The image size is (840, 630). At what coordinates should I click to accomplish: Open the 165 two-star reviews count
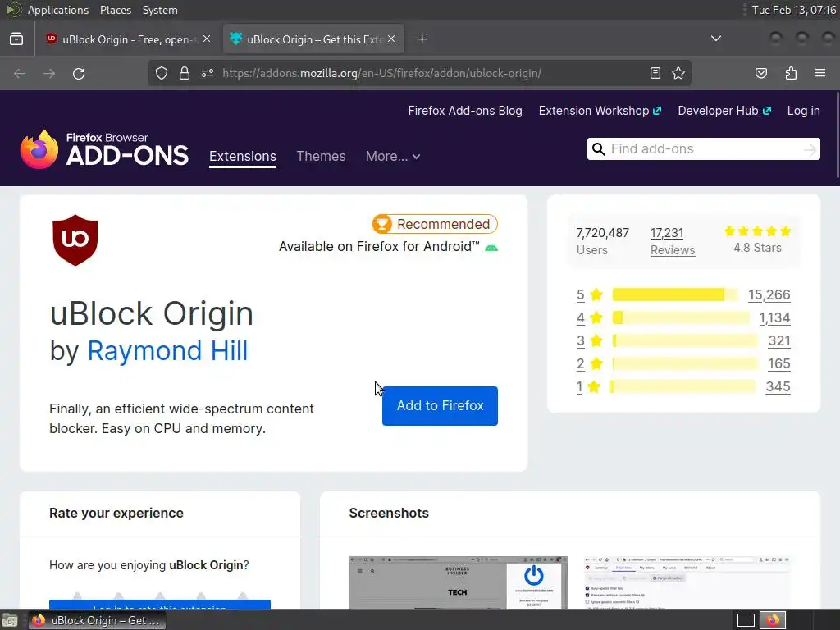[x=779, y=363]
